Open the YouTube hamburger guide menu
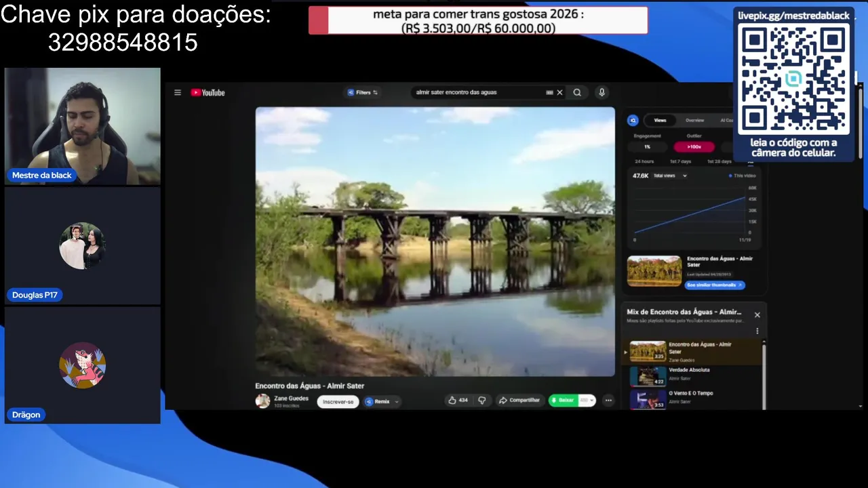The height and width of the screenshot is (488, 868). [x=178, y=93]
